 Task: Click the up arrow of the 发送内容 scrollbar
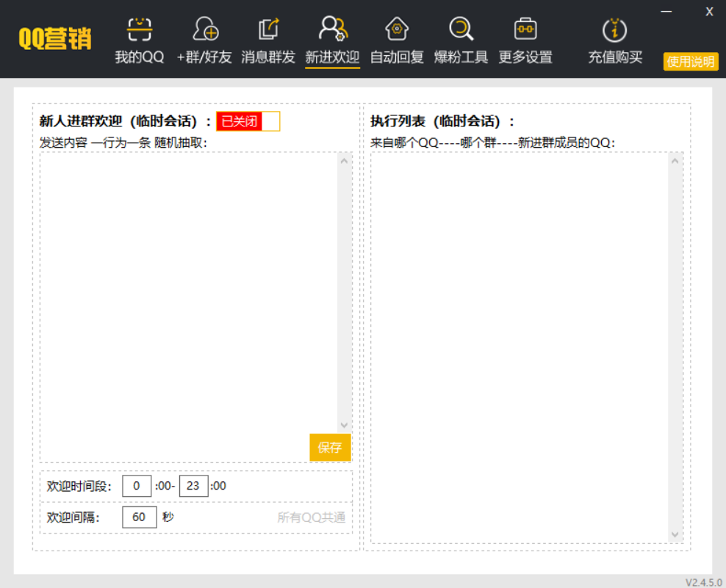[x=344, y=161]
